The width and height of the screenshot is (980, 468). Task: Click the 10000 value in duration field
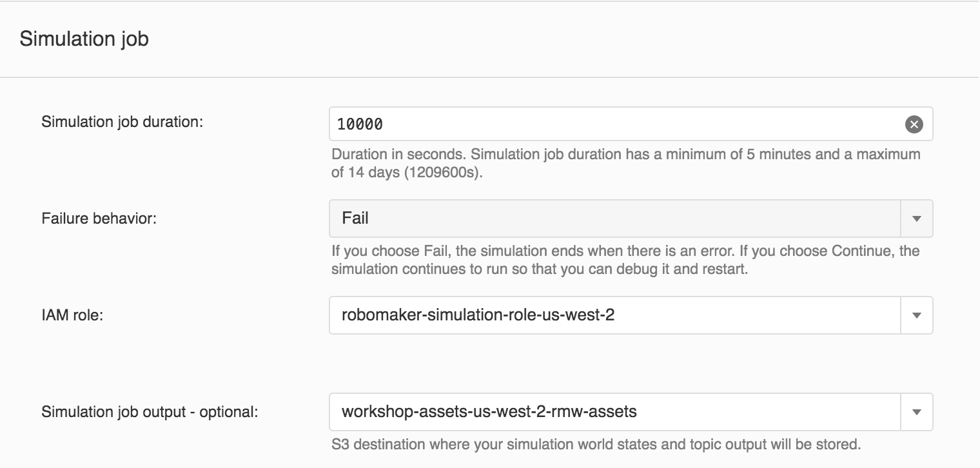360,124
